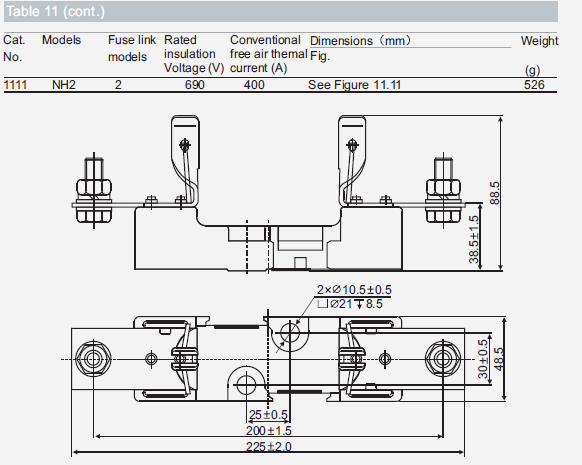Click the '88.5' height dimension
This screenshot has height=465, width=582.
click(495, 193)
